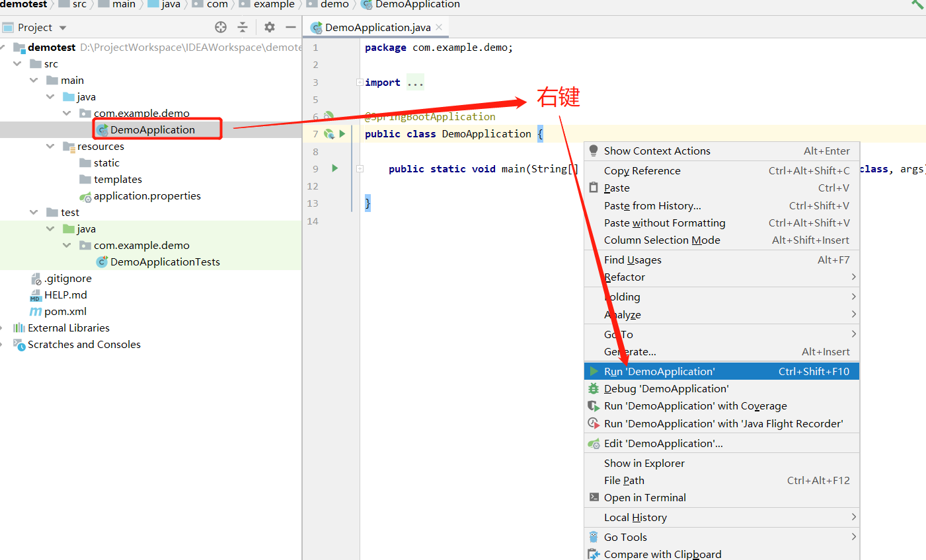Screen dimensions: 926x560
Task: Select Scratches and Consoles node
Action: click(84, 344)
